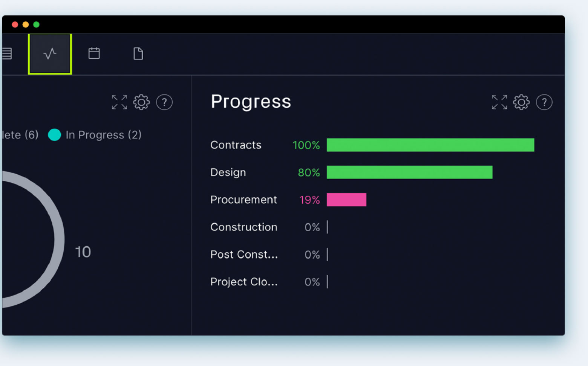Expand the Progress panel to fullscreen
Screen dimensions: 588x366
point(499,102)
